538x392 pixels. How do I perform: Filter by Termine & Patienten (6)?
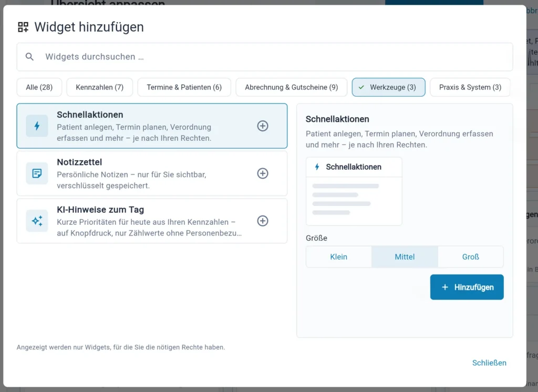coord(184,87)
